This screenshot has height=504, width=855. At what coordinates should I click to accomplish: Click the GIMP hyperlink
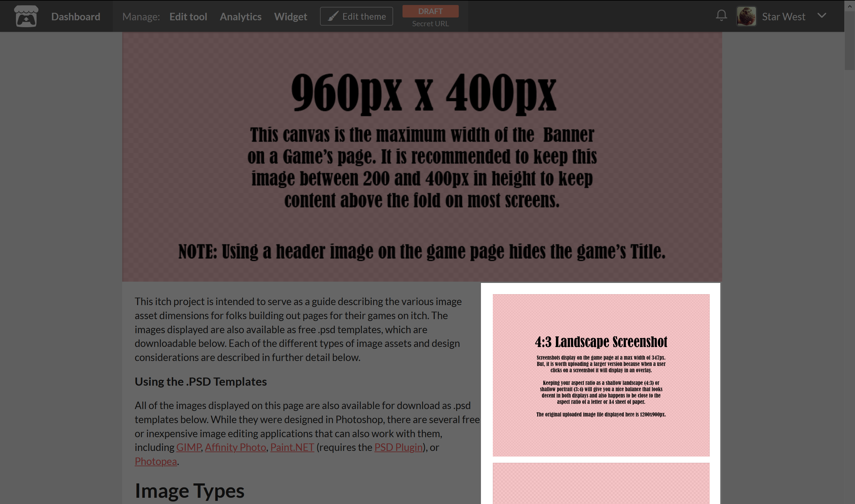click(x=188, y=447)
